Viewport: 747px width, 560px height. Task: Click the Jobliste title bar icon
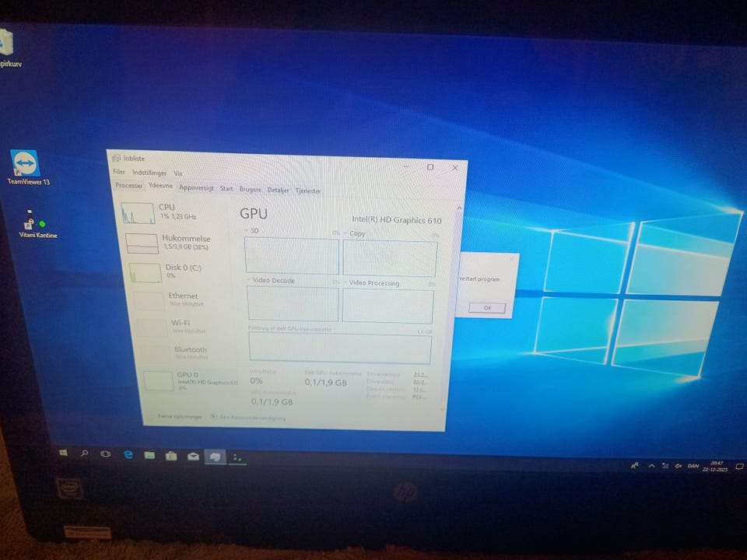[x=116, y=158]
